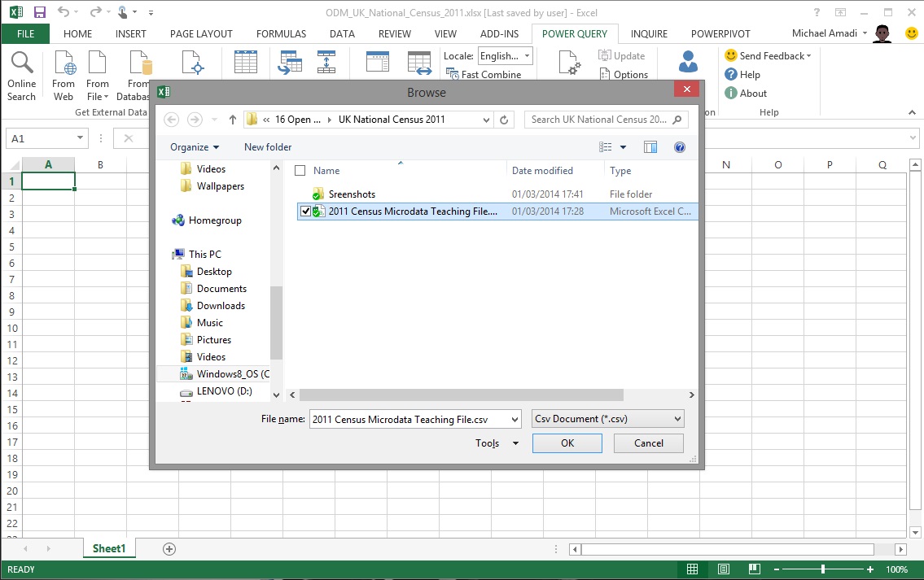Click the blue help icon in Browse dialog

(x=680, y=147)
